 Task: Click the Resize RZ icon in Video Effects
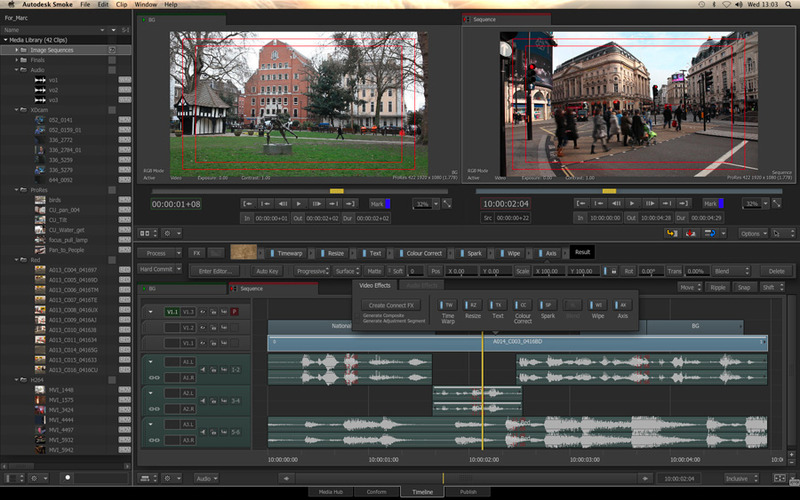point(473,304)
